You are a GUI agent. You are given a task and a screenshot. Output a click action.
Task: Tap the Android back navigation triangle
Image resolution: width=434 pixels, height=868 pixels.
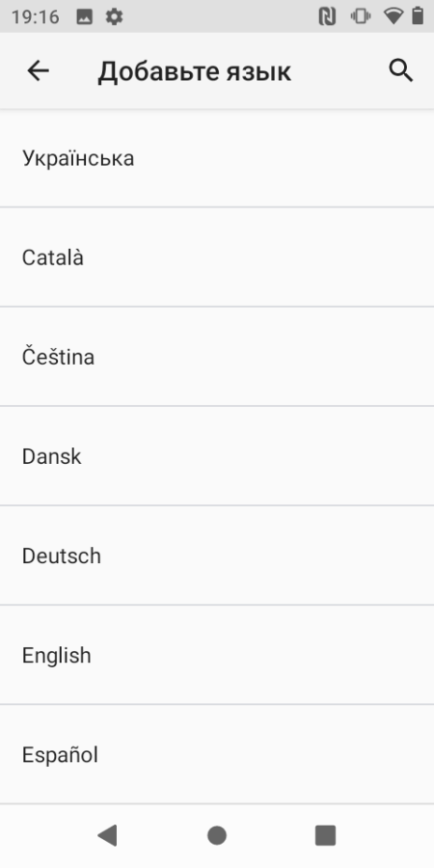(107, 835)
